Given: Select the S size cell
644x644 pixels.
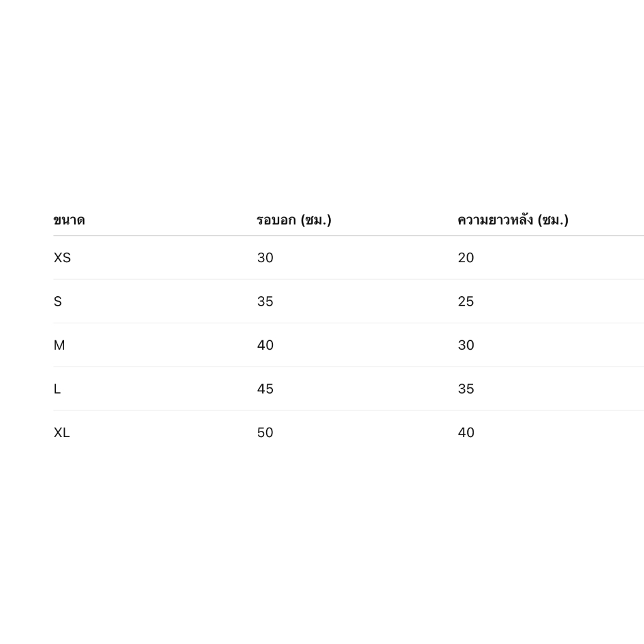Looking at the screenshot, I should point(57,301).
